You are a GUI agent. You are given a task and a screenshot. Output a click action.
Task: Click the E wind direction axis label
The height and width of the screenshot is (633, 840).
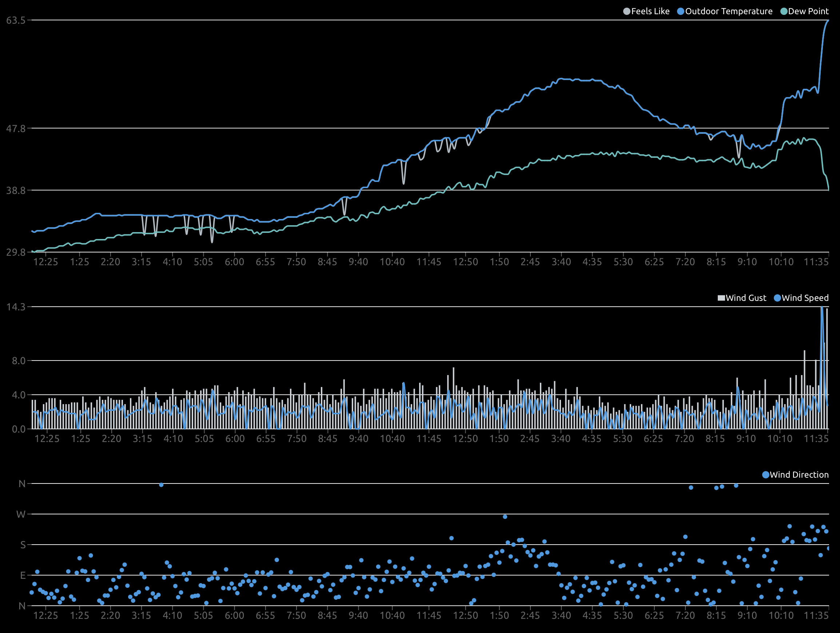click(x=23, y=576)
